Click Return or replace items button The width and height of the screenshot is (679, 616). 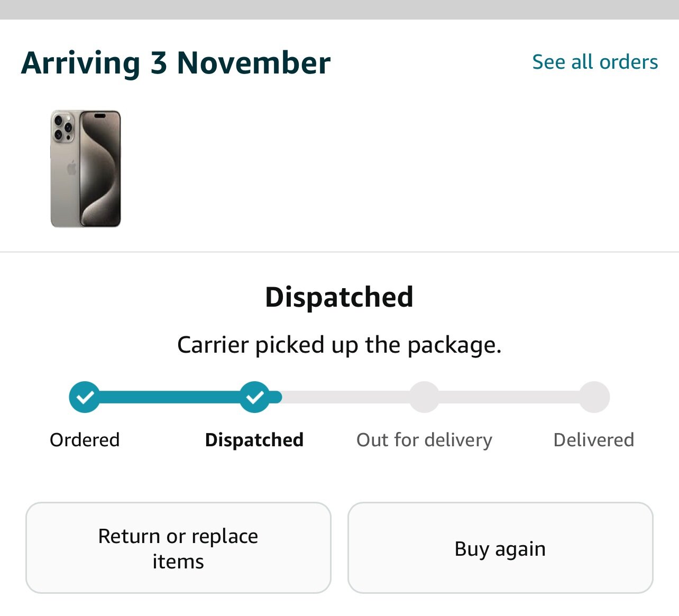(x=178, y=548)
